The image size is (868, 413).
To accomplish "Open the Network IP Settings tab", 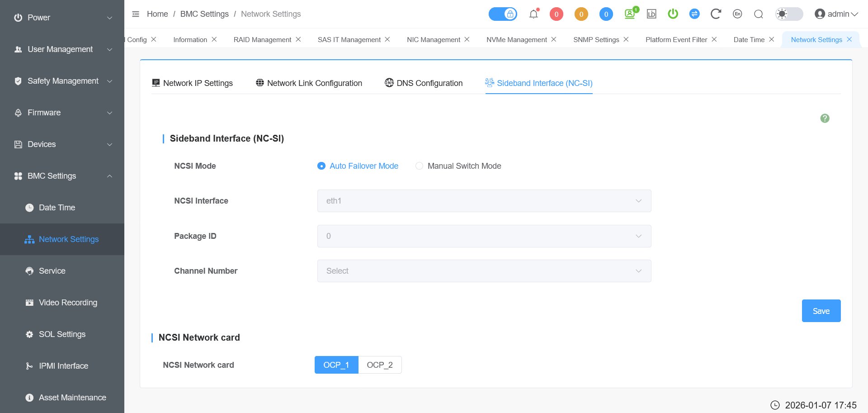I will click(192, 83).
